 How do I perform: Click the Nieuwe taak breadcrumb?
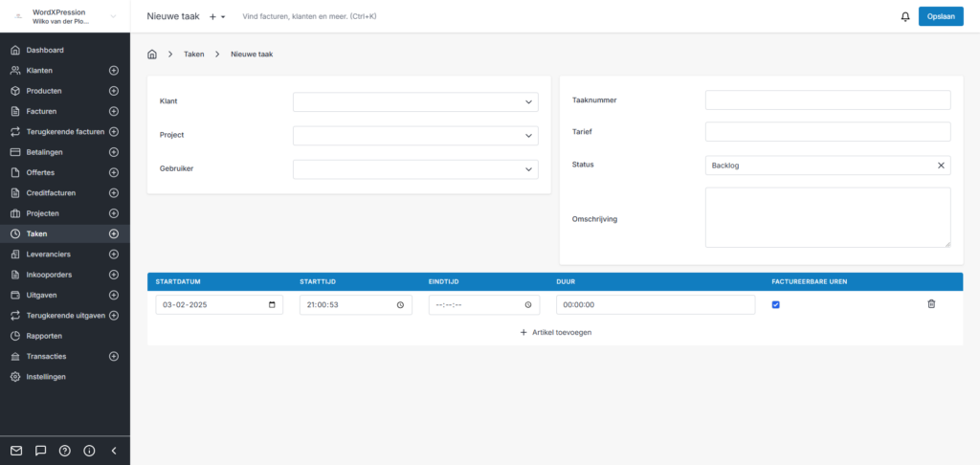point(252,55)
